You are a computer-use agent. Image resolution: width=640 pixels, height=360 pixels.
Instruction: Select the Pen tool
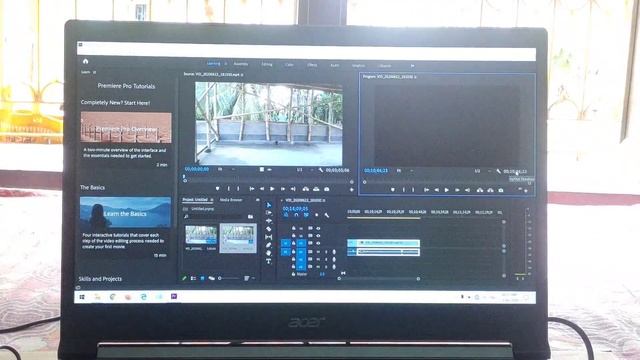tap(269, 245)
